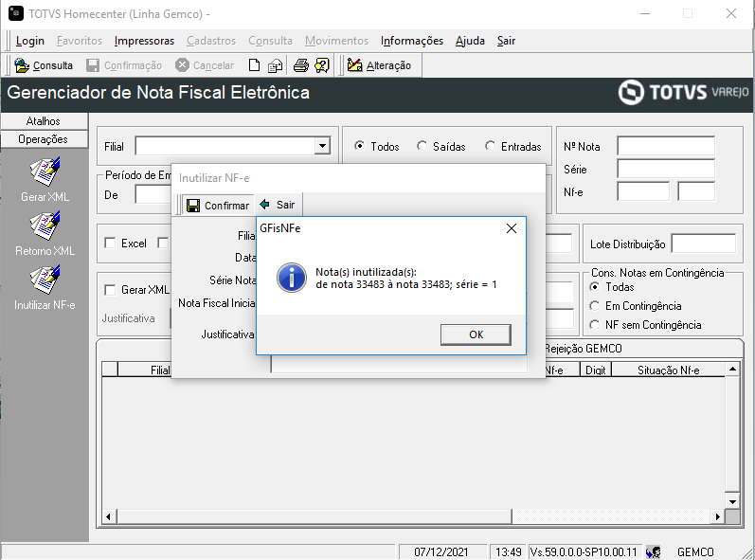This screenshot has width=755, height=560.
Task: Select the Inutilizar NF-e sidebar icon
Action: [45, 280]
